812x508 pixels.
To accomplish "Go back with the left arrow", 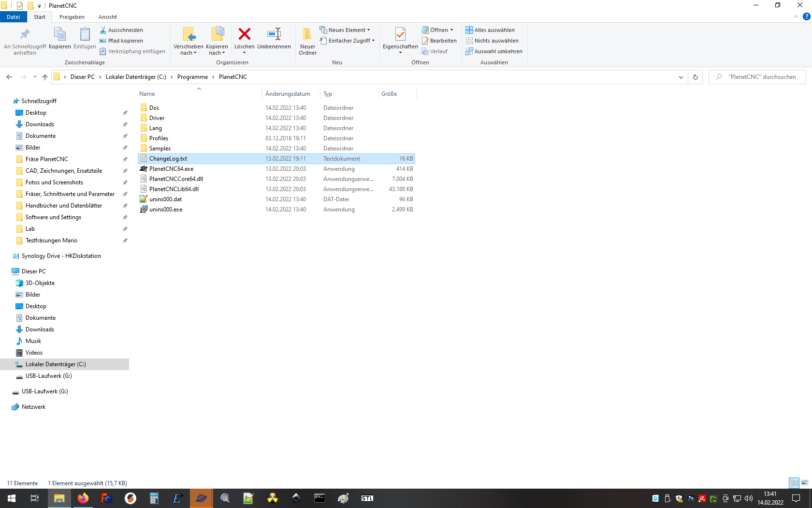I will pyautogui.click(x=9, y=77).
